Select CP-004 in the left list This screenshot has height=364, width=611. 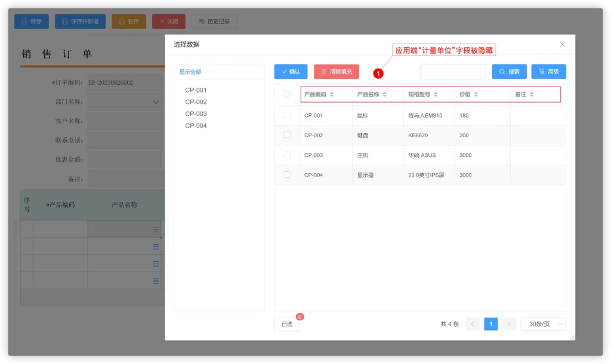pos(196,125)
